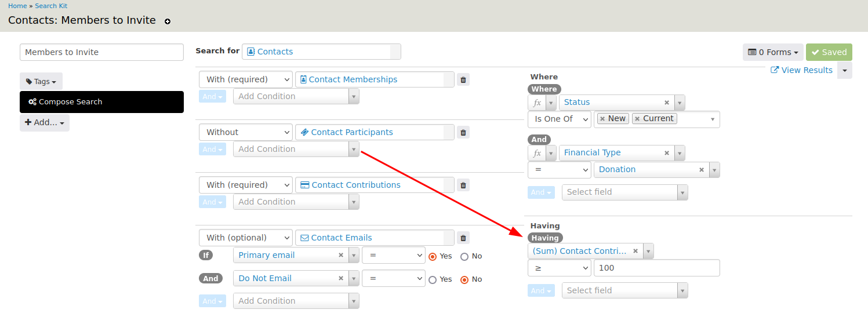This screenshot has width=868, height=313.
Task: Expand the Tags dropdown
Action: (41, 82)
